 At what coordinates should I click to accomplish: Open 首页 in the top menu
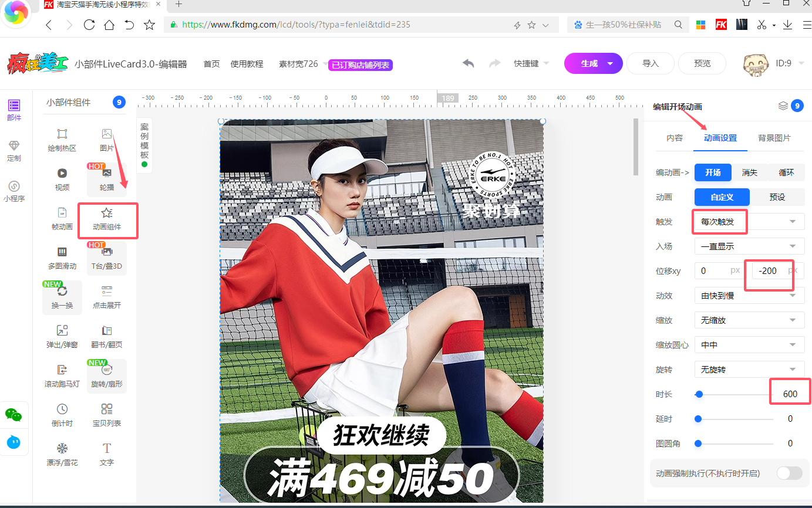(211, 64)
